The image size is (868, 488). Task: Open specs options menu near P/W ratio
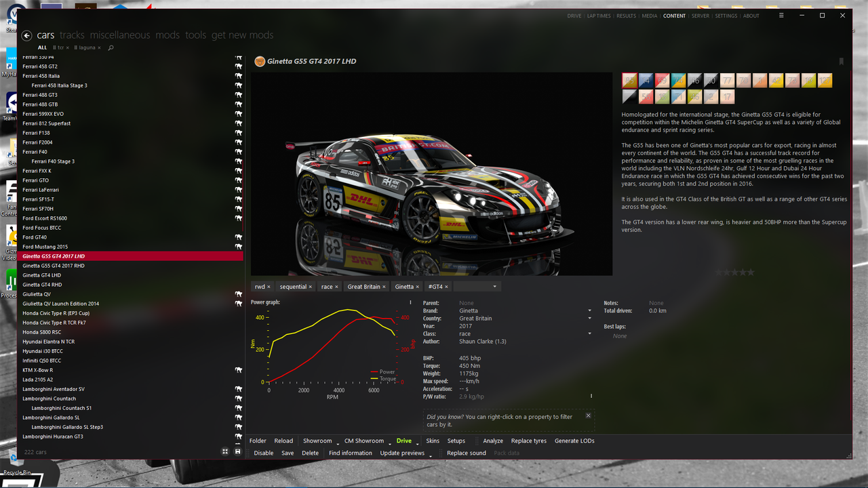591,396
